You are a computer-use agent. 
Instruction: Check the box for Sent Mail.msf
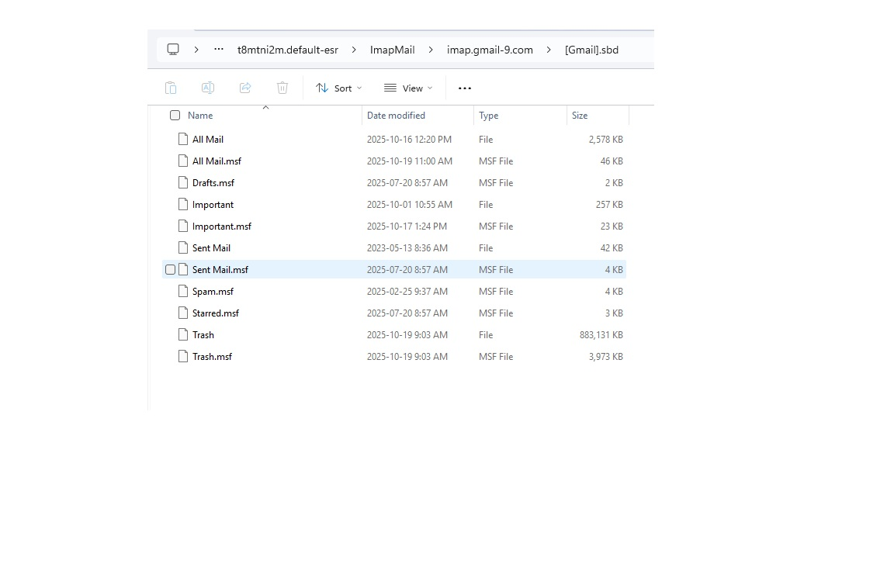171,270
